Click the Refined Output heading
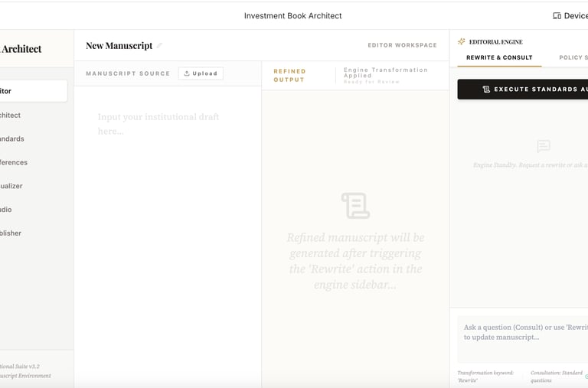588x388 pixels. pos(289,75)
